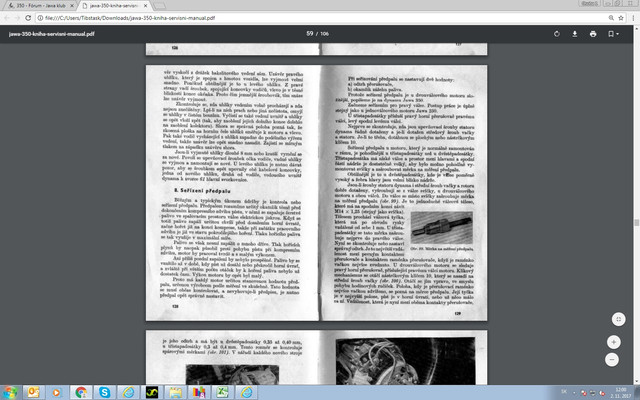Open the bookmarks dropdown in PDF toolbar
Screen dimensions: 640x400
(x=613, y=34)
